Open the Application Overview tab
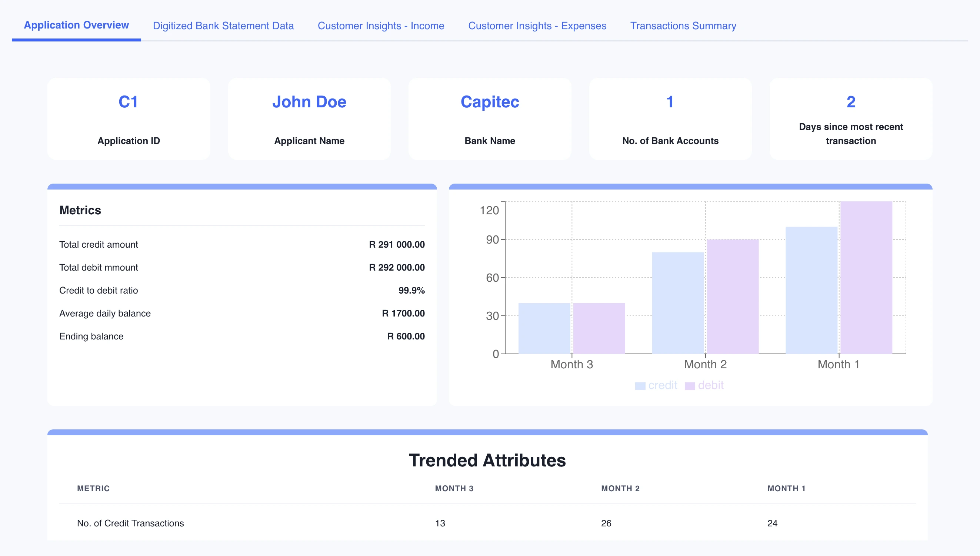 tap(76, 25)
